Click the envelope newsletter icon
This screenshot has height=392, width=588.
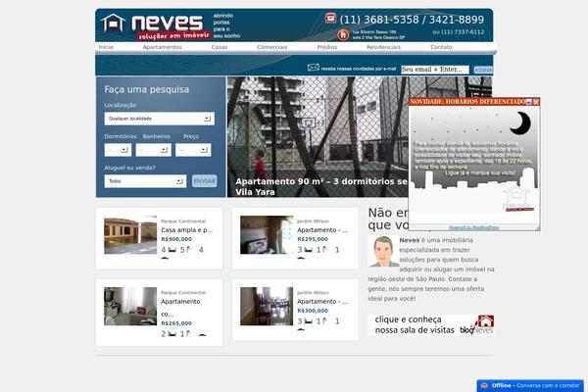[x=314, y=68]
